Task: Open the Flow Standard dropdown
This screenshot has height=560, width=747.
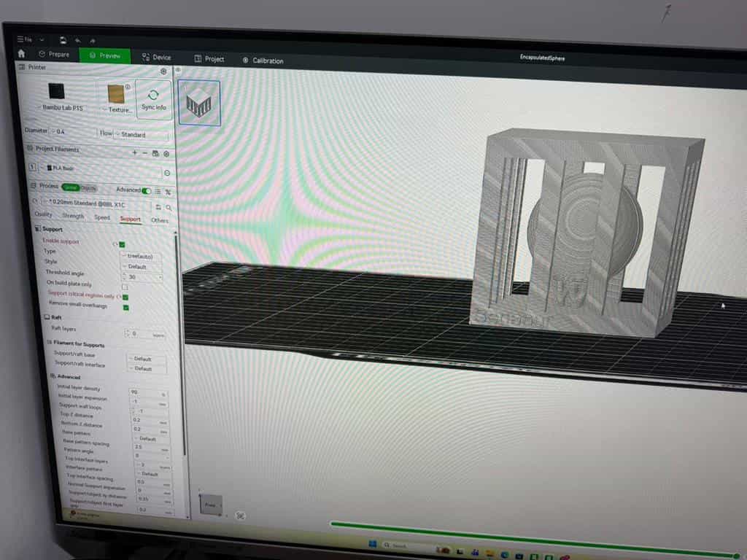Action: click(142, 135)
